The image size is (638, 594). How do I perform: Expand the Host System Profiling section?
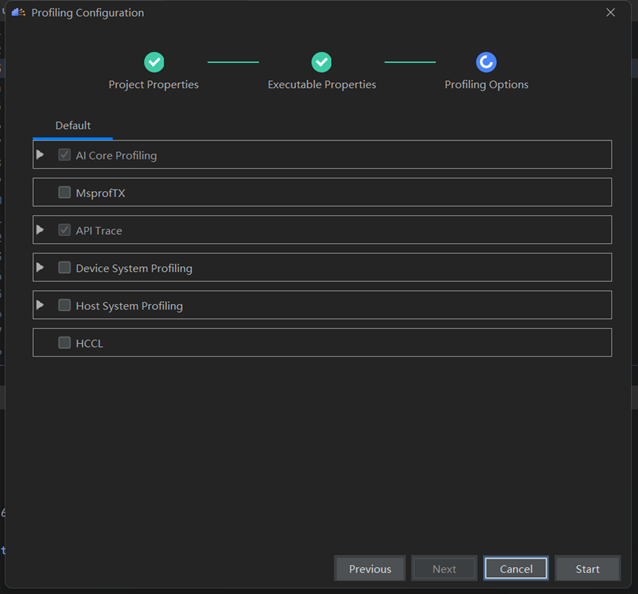click(40, 305)
